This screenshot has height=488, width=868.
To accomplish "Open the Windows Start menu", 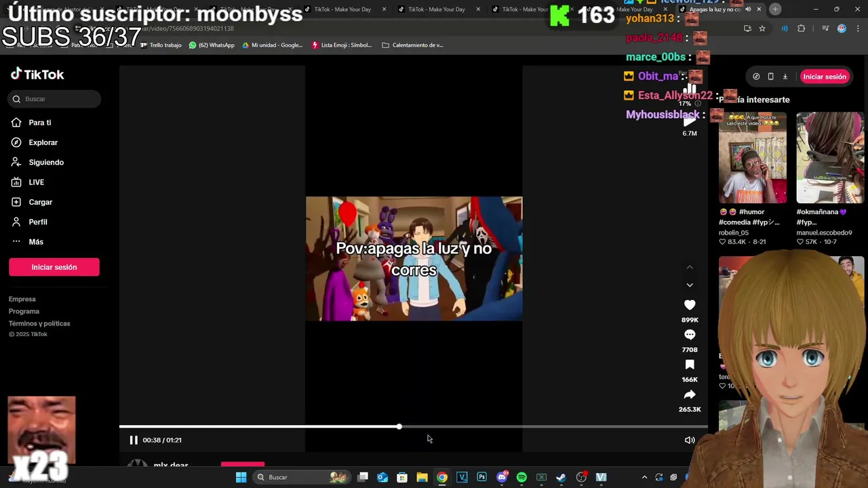I will tap(241, 477).
